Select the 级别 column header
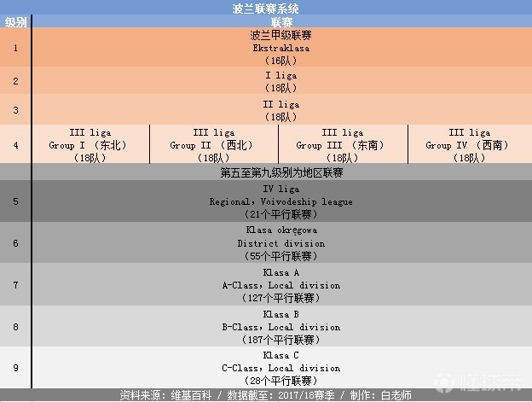Screen dimensions: 532x402 pos(15,21)
